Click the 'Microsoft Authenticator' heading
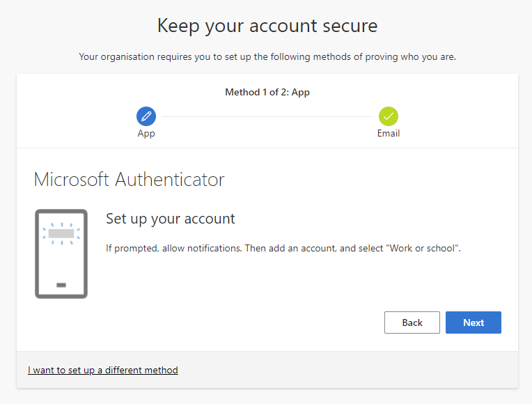 [x=130, y=179]
